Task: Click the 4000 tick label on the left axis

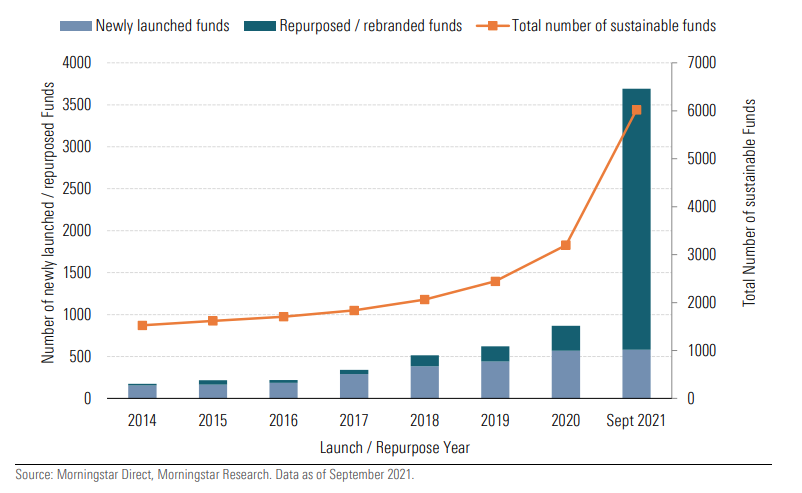Action: pyautogui.click(x=77, y=63)
